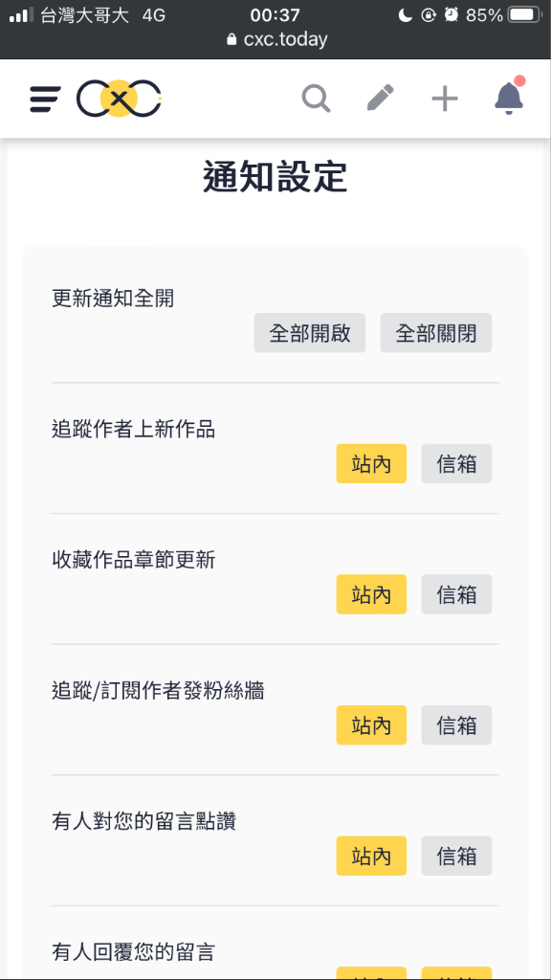Viewport: 551px width, 980px height.
Task: Toggle 信箱 for 有人對您的留言點讚
Action: coord(456,856)
